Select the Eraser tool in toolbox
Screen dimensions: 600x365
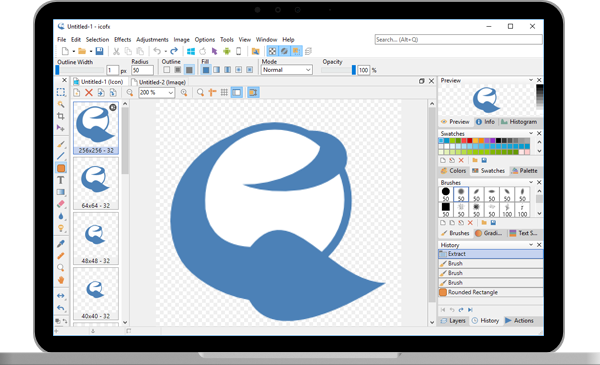tap(60, 204)
